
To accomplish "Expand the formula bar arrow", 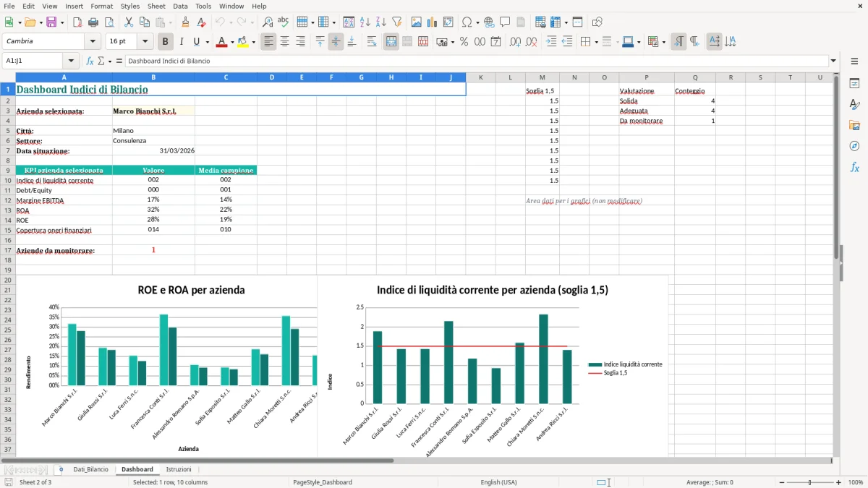I will (x=833, y=61).
